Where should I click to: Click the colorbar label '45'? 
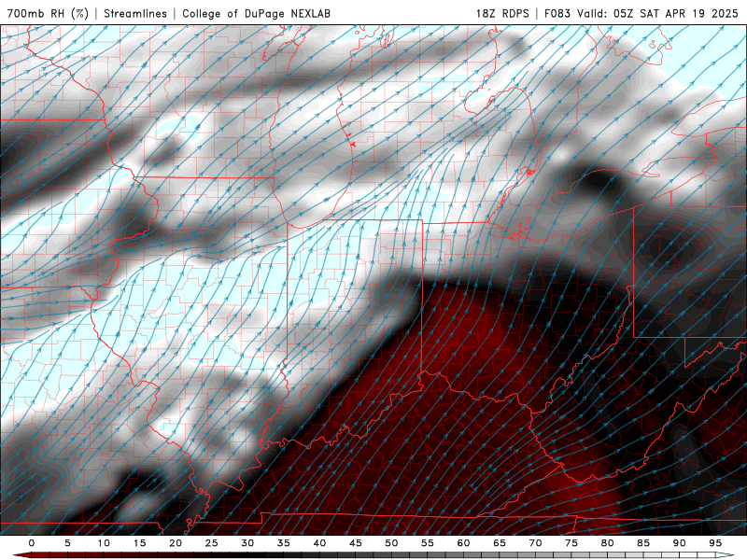[x=356, y=543]
